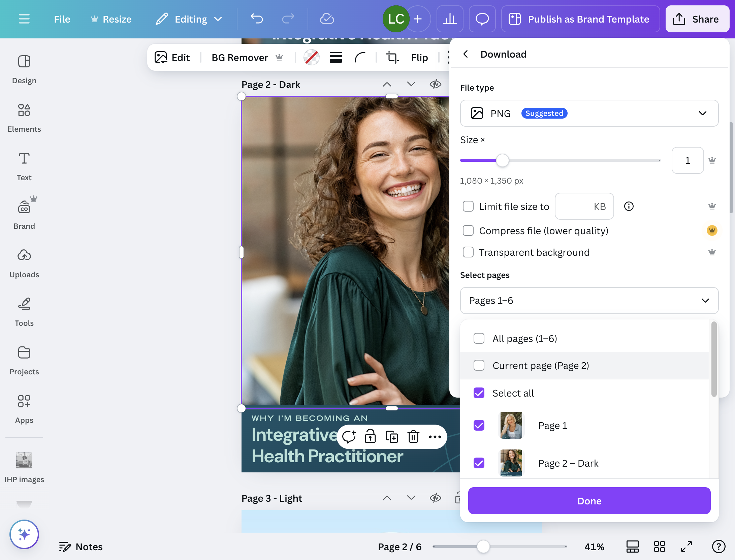Click the redo arrow
The height and width of the screenshot is (560, 735).
288,19
